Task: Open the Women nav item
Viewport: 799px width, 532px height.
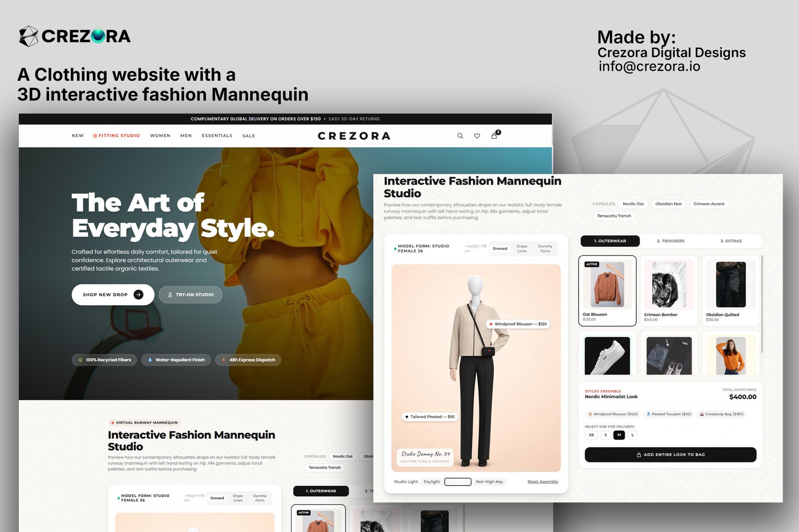Action: [160, 136]
